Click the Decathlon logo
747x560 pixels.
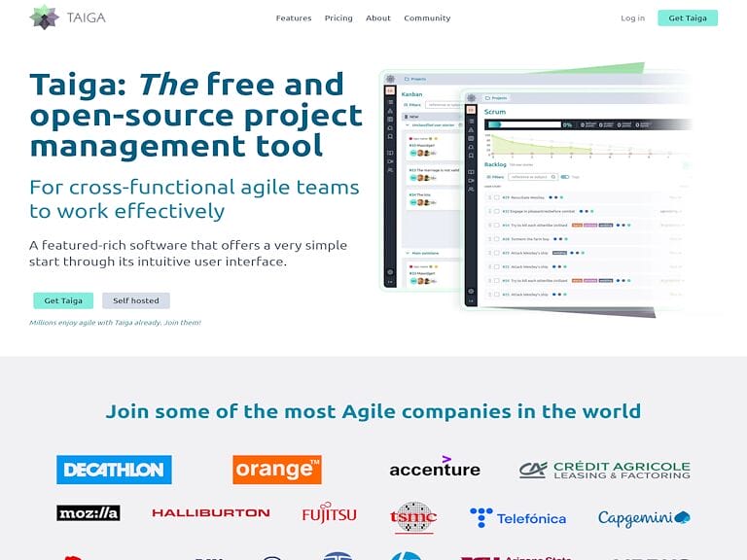pos(114,470)
